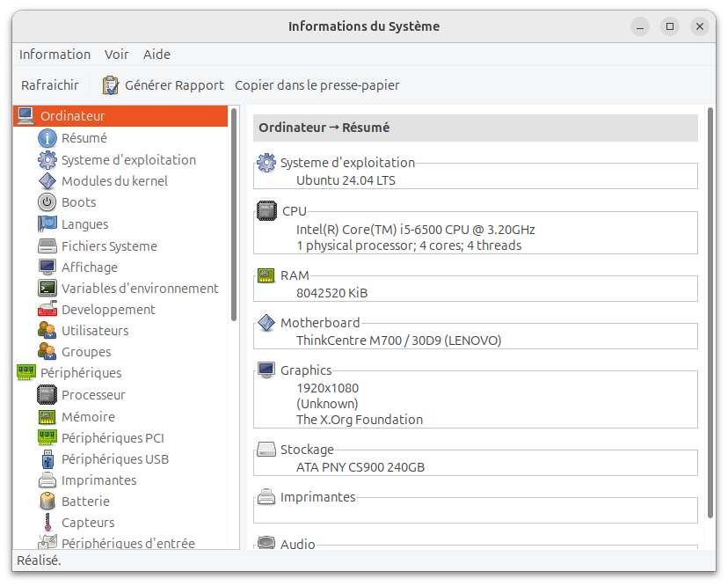Click the Fichiers Systeme drive icon

click(47, 245)
